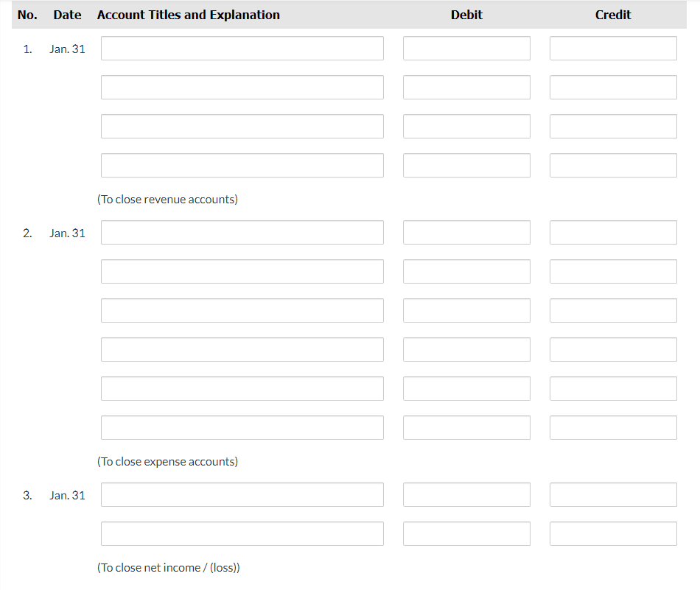The height and width of the screenshot is (590, 700).
Task: Select second debit field in entry 2
Action: (x=466, y=271)
